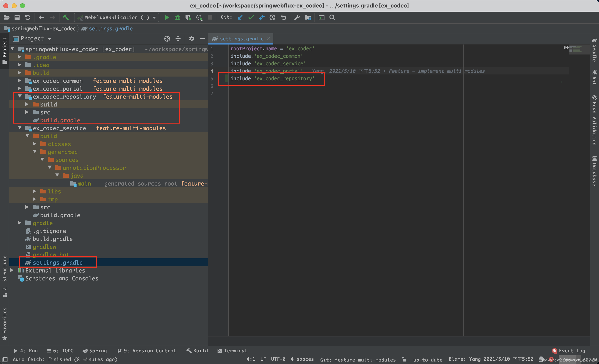The height and width of the screenshot is (364, 599).
Task: Click the Debug bug icon
Action: (x=177, y=17)
